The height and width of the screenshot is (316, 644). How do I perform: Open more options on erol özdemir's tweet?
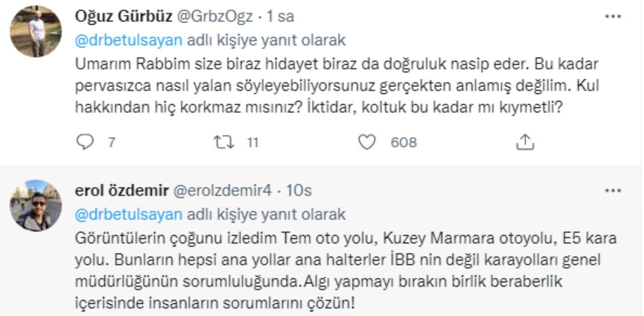pos(613,191)
